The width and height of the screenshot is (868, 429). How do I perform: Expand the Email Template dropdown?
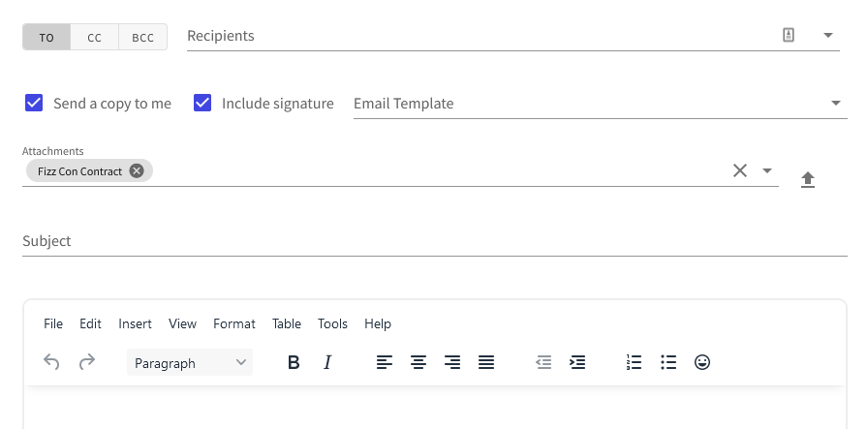coord(836,103)
